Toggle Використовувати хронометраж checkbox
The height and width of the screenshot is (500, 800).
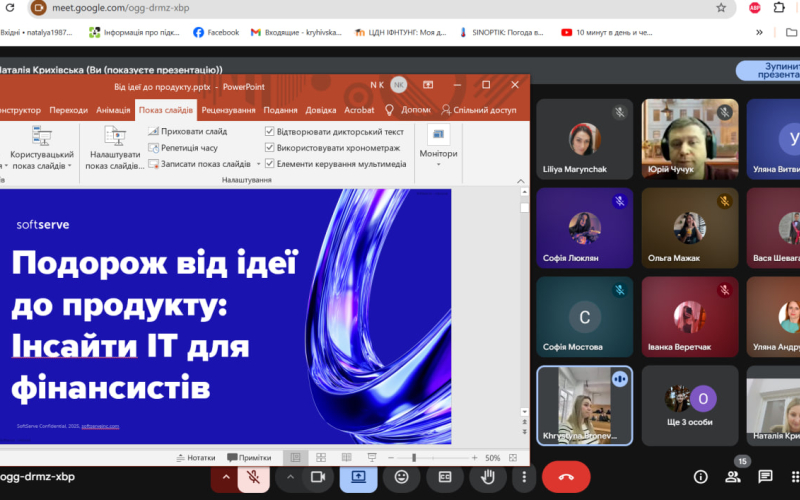[x=270, y=148]
